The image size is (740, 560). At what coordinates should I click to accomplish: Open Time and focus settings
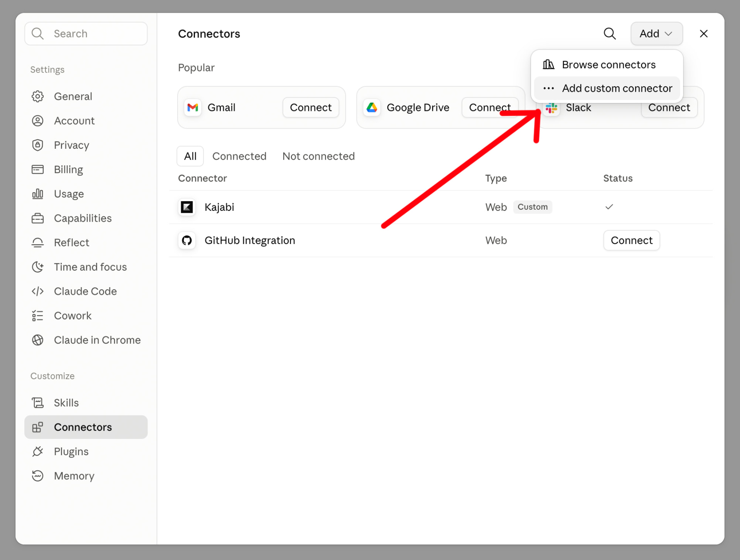click(x=86, y=267)
